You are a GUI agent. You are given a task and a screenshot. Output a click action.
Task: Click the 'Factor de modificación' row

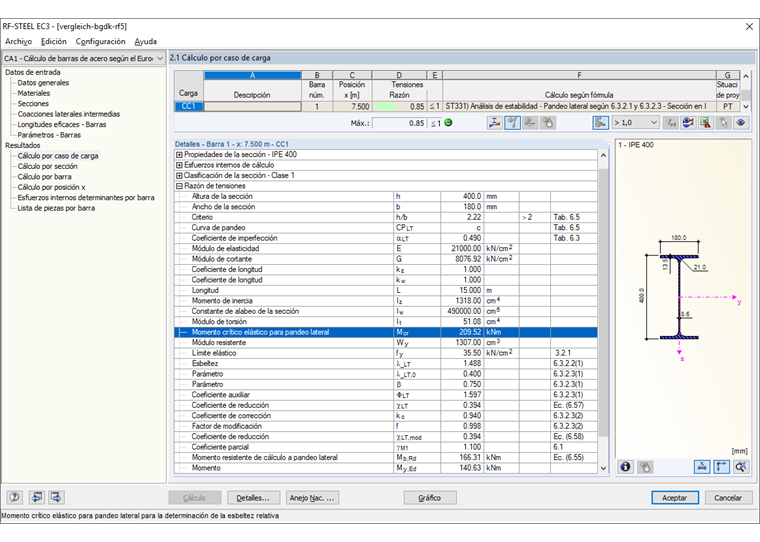pyautogui.click(x=386, y=426)
